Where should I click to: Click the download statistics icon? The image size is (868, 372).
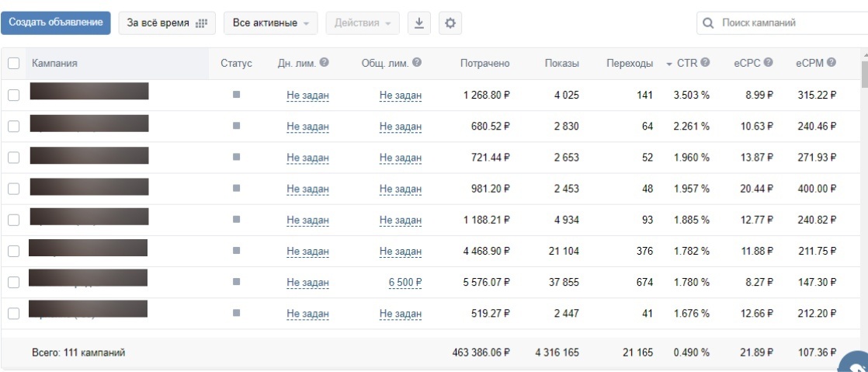coord(419,23)
